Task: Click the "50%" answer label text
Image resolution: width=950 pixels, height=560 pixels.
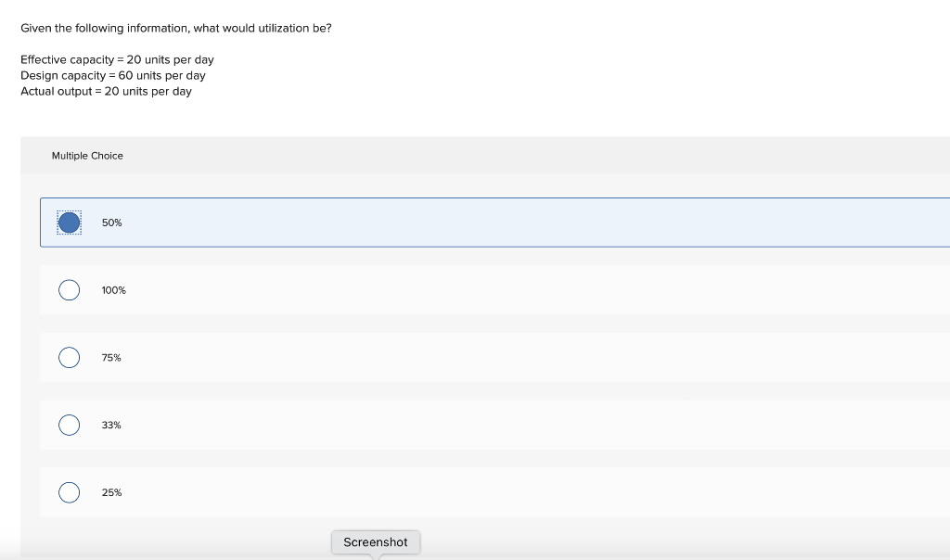Action: (112, 223)
